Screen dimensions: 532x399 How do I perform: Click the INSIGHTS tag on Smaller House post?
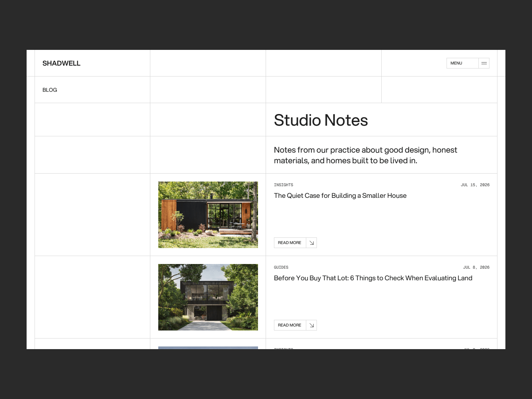point(284,185)
